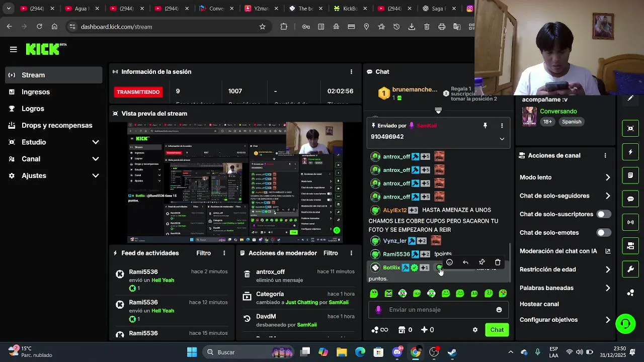Click the Hell Yeah gift from 2 minutes ago
Viewport: 644px width, 362px height.
point(163,280)
